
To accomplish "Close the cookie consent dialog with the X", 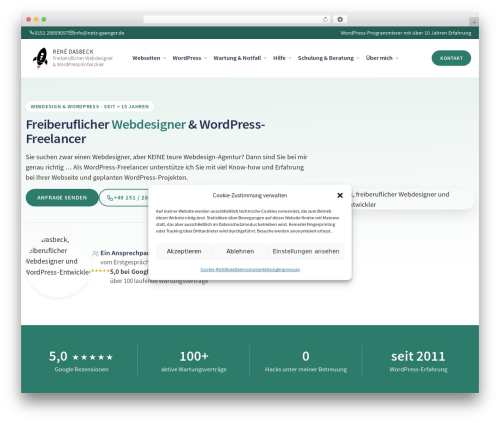I will coord(340,195).
